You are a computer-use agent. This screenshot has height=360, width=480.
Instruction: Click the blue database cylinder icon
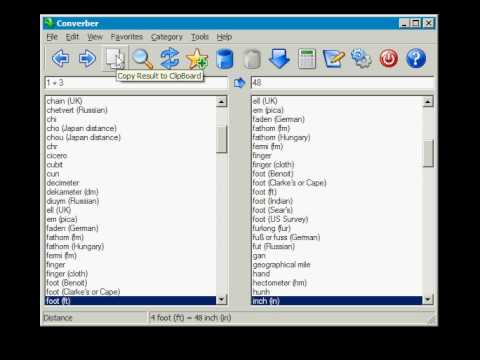(224, 59)
